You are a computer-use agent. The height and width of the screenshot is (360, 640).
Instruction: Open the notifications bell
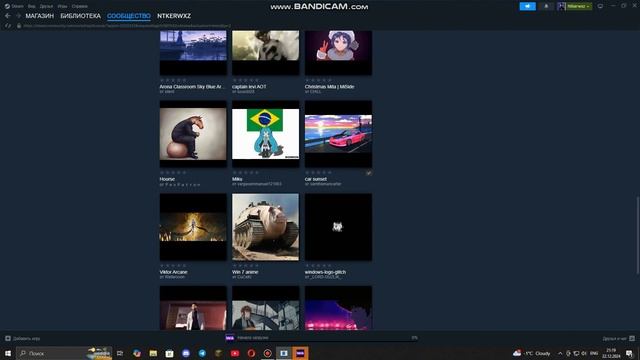pos(546,6)
